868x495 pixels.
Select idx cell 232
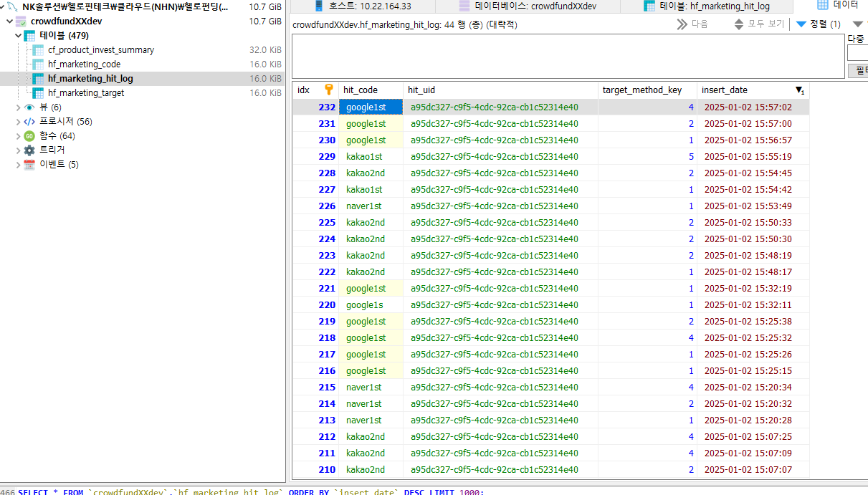click(x=315, y=107)
